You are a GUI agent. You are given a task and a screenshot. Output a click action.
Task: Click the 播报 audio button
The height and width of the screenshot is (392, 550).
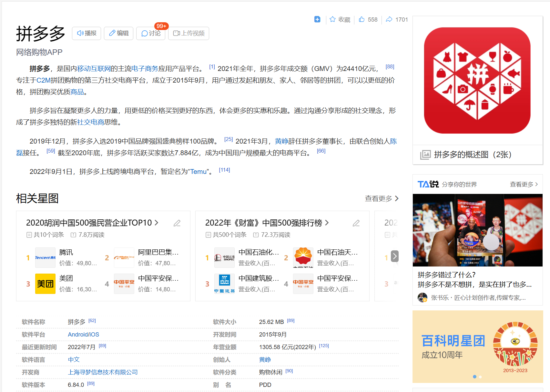click(87, 33)
